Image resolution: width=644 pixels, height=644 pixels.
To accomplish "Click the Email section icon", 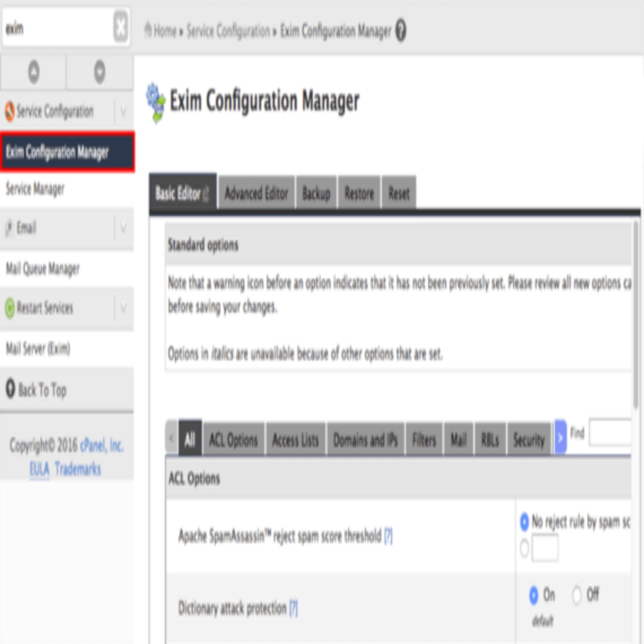I will point(9,228).
